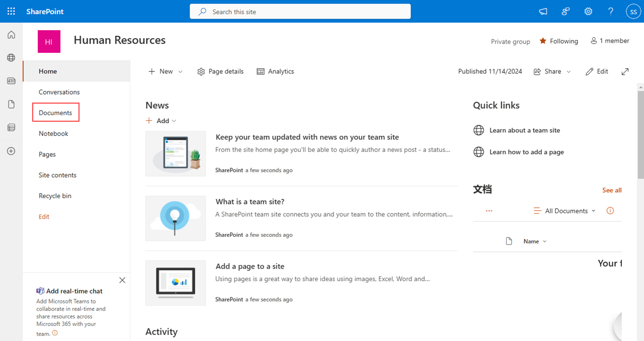
Task: Open the news icon in left rail
Action: (11, 81)
